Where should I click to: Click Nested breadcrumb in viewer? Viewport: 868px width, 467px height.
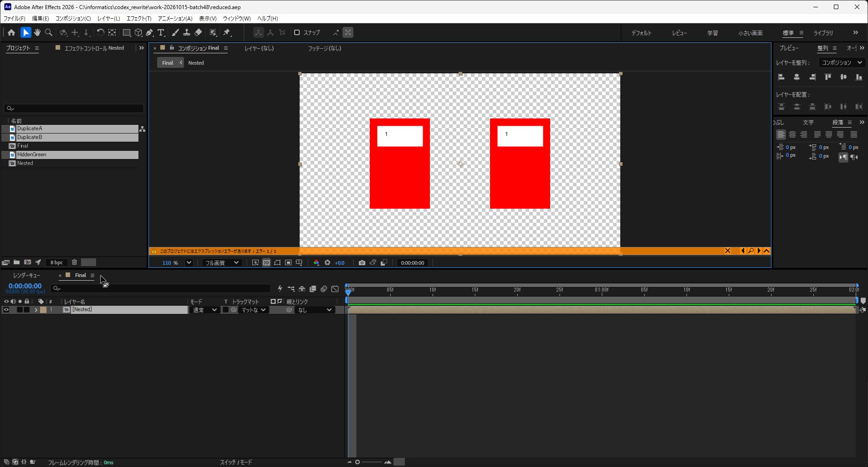click(196, 63)
